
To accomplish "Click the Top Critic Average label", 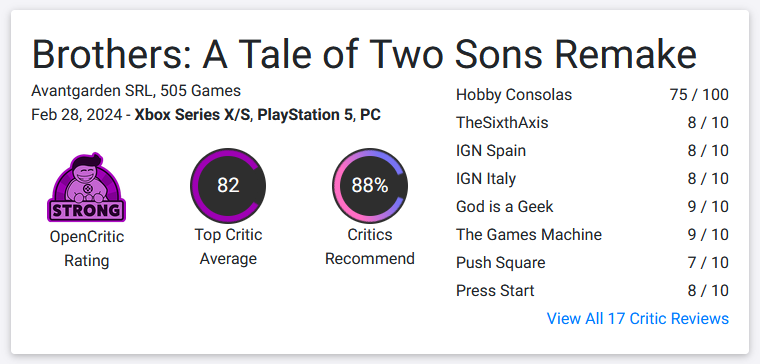I will coord(228,247).
